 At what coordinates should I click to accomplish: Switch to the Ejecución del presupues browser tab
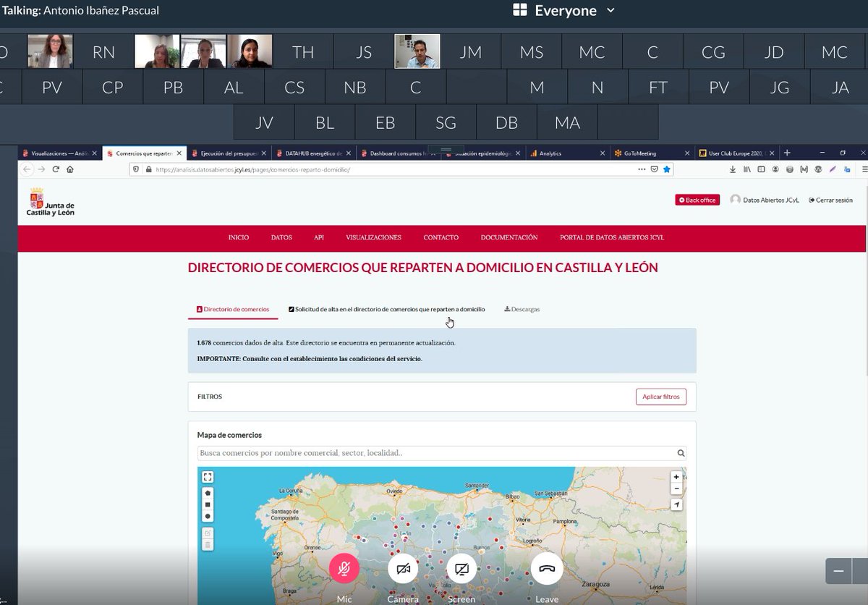229,153
